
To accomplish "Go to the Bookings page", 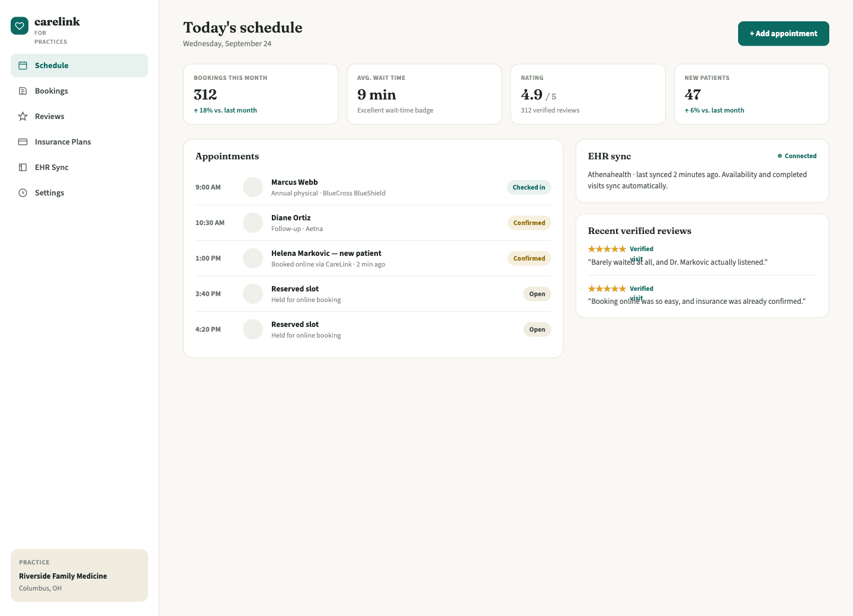I will point(79,91).
